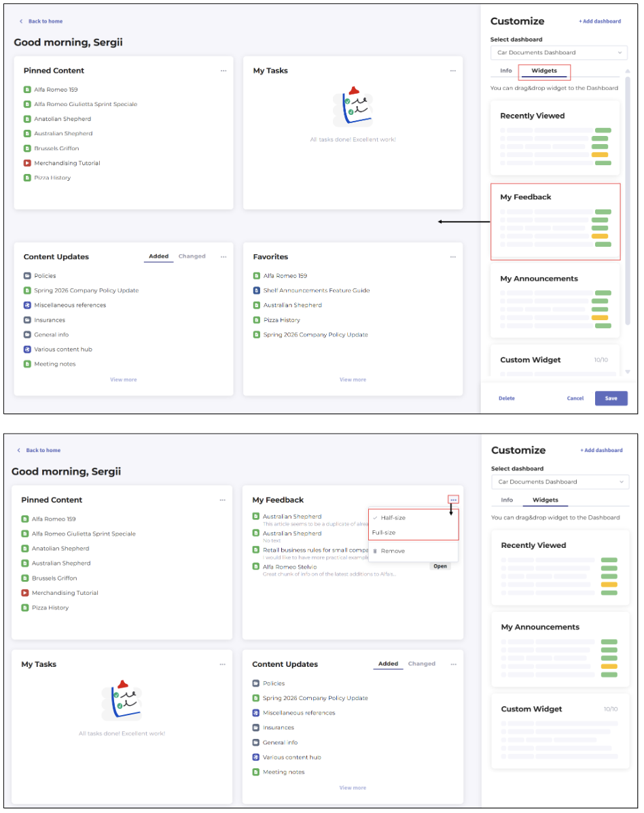Select Recently Viewed widget card in lower panel
The height and width of the screenshot is (813, 644).
coord(560,568)
